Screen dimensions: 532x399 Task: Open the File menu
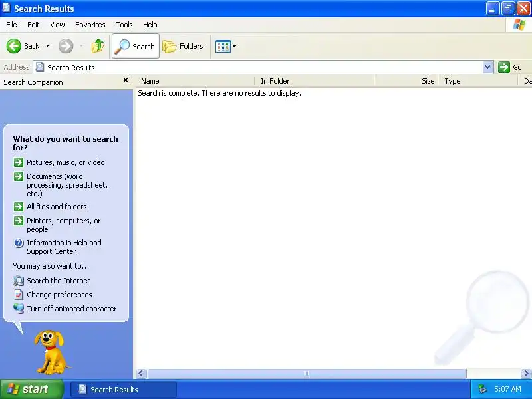coord(11,25)
